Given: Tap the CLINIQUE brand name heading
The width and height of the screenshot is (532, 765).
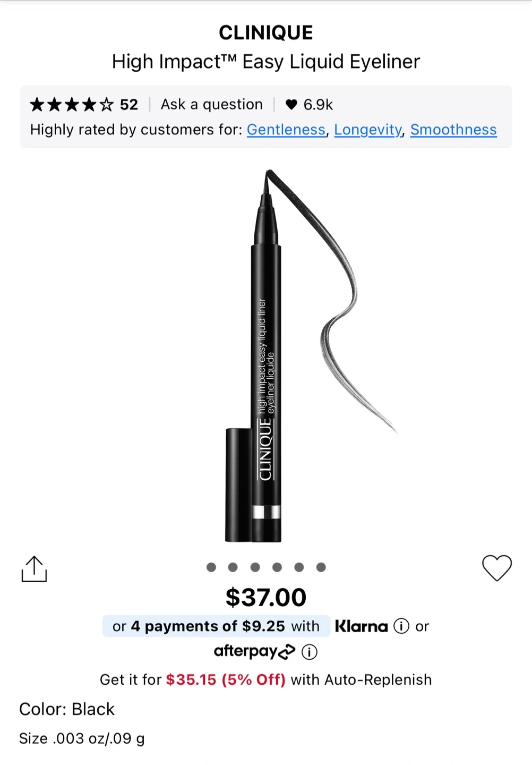Looking at the screenshot, I should click(x=266, y=33).
